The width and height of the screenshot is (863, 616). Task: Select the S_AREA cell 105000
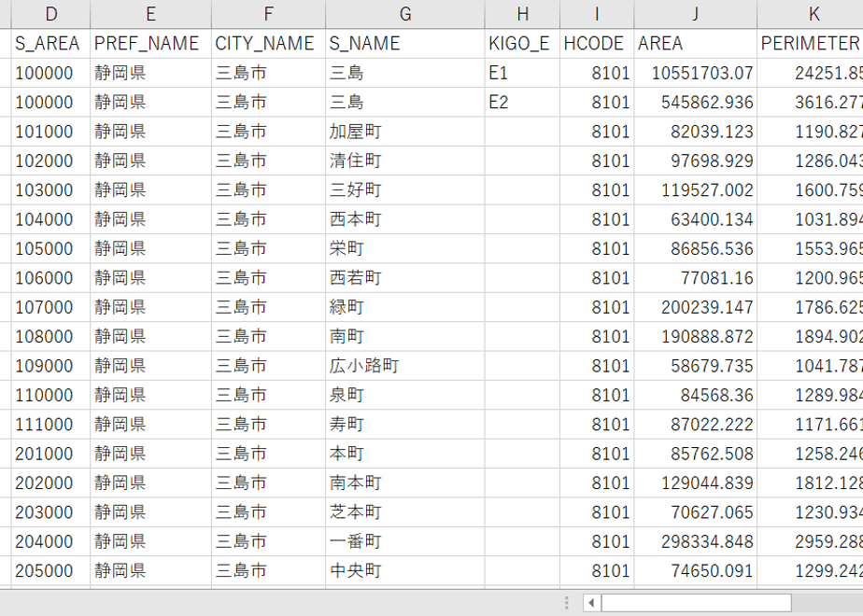[50, 248]
